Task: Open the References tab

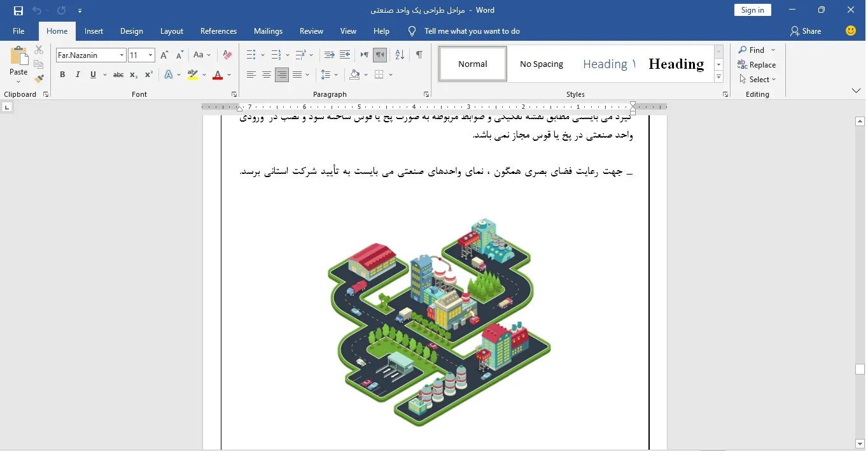Action: tap(218, 31)
